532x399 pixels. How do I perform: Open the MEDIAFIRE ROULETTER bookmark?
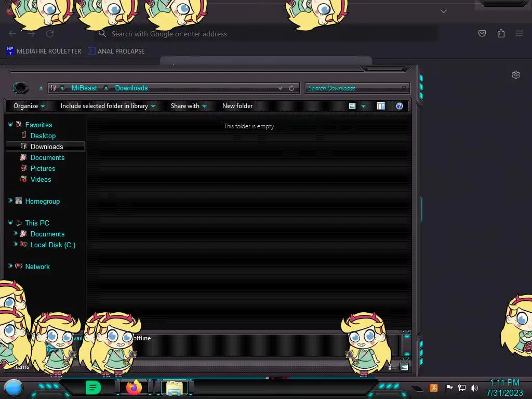pyautogui.click(x=44, y=51)
